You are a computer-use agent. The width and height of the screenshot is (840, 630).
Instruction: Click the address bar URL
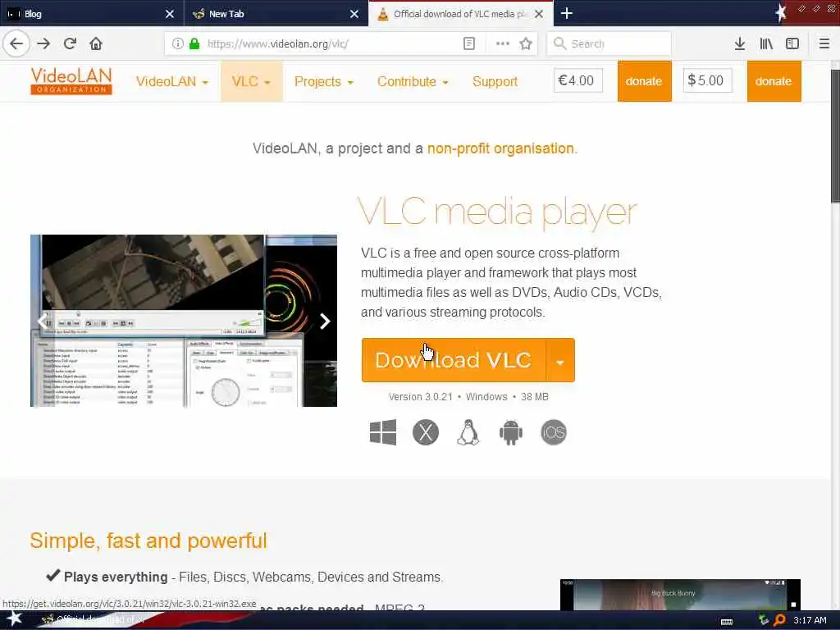click(x=277, y=44)
